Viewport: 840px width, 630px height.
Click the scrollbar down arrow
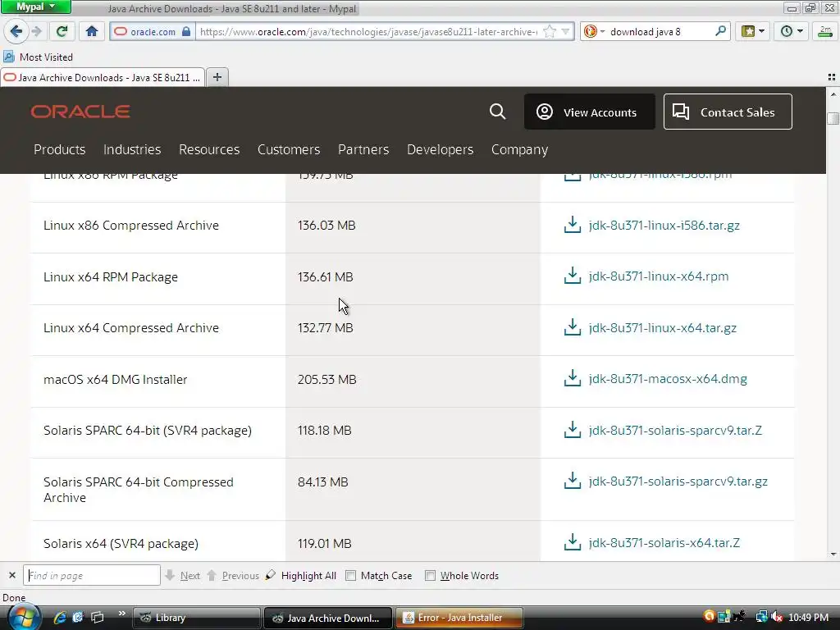[x=833, y=554]
